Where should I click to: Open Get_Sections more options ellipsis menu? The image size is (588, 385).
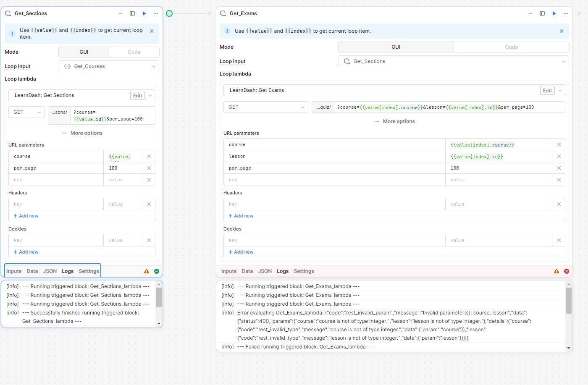click(x=156, y=13)
